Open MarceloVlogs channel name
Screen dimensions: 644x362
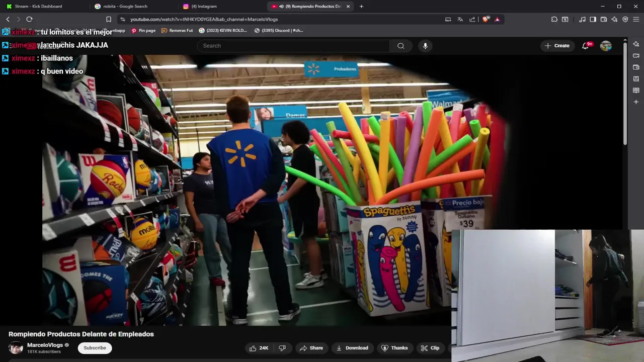click(x=45, y=345)
